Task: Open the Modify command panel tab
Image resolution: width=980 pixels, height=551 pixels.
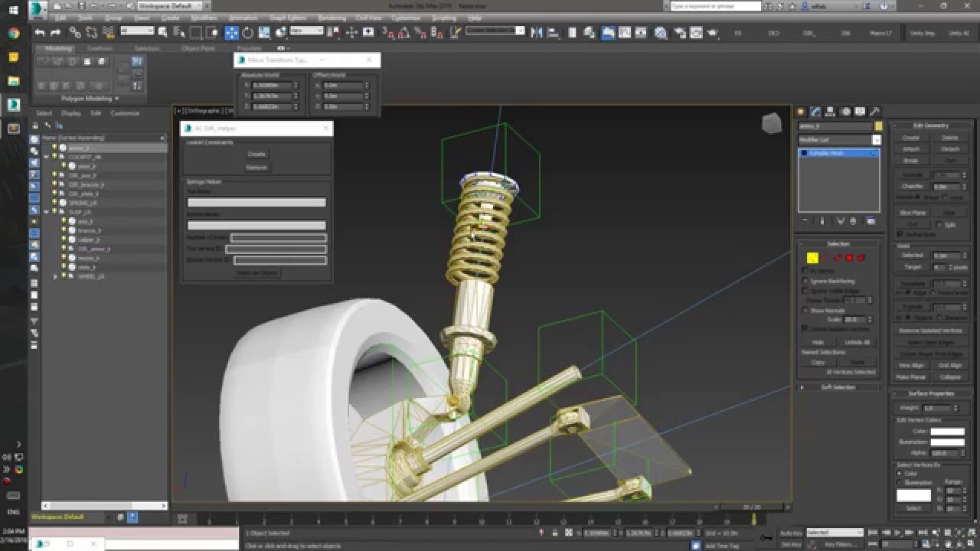Action: click(816, 112)
